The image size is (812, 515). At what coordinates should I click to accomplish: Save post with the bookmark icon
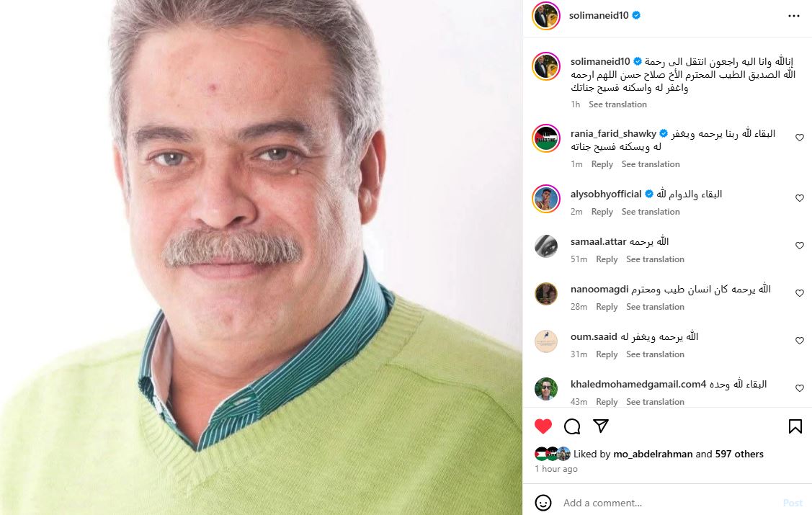[795, 426]
